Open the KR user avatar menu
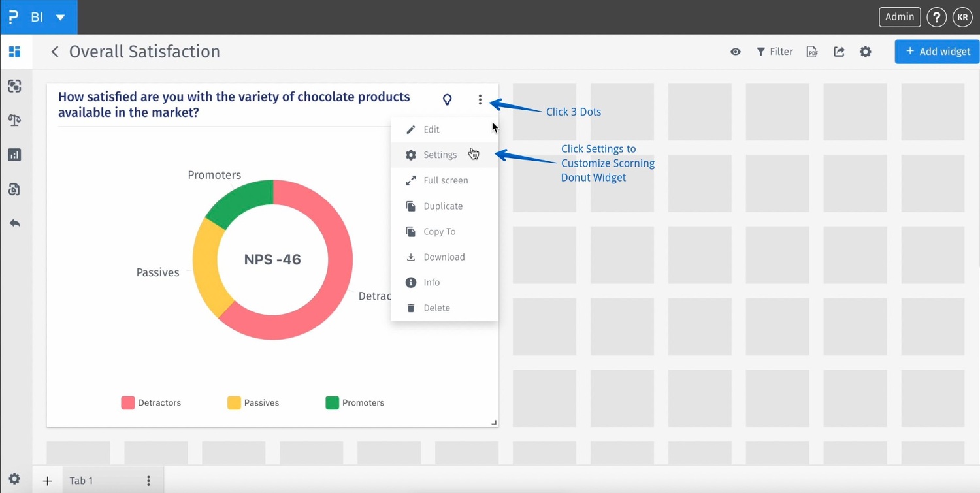 click(962, 18)
